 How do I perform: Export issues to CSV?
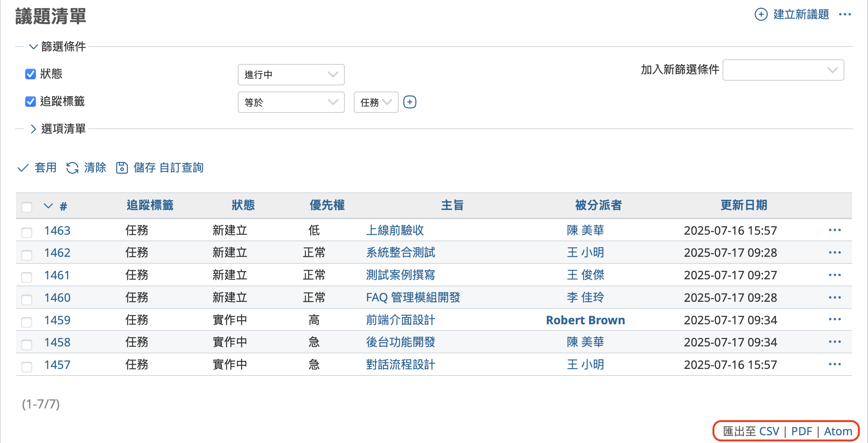click(x=769, y=431)
